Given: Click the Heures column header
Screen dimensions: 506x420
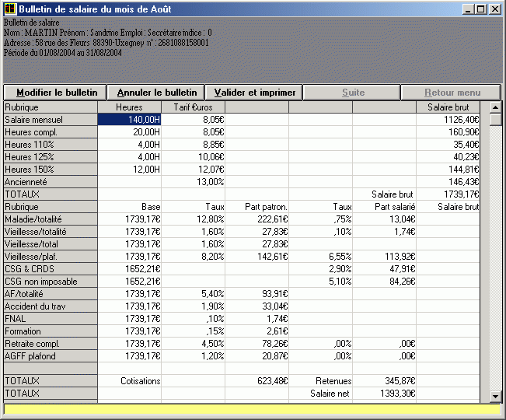Looking at the screenshot, I should (129, 107).
